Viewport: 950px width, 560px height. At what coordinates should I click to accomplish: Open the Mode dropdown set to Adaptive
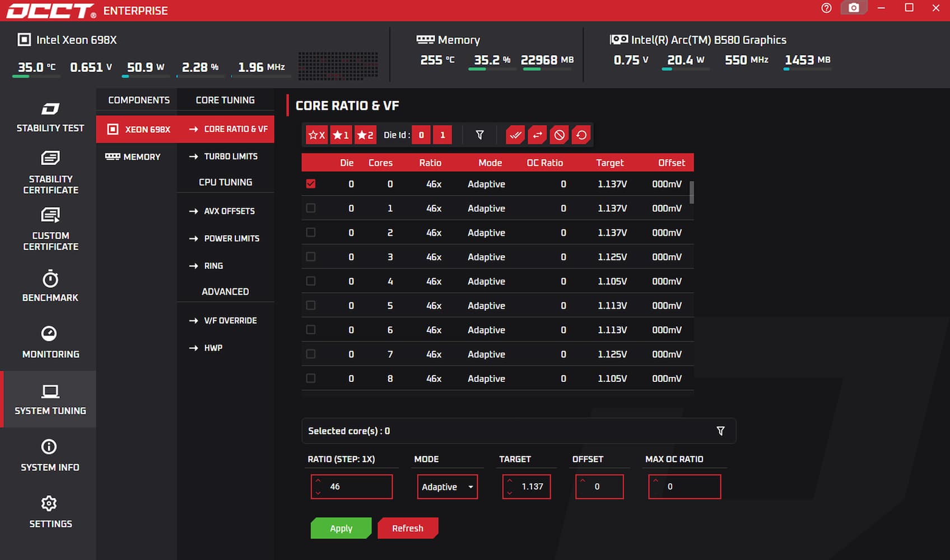tap(447, 487)
